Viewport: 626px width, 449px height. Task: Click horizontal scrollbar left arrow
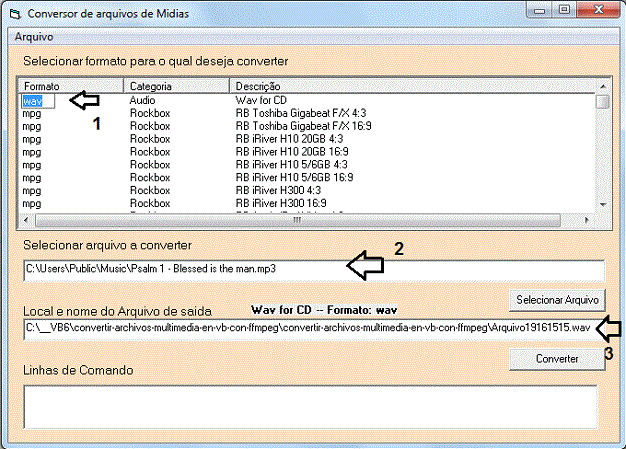(26, 220)
